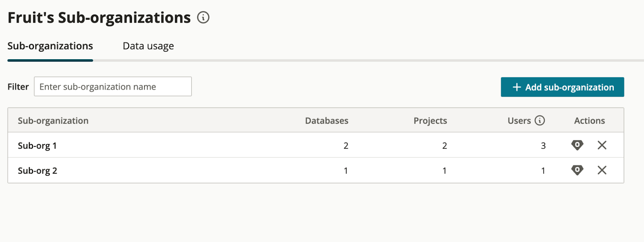Switch to the Data usage tab
Image resolution: width=644 pixels, height=242 pixels.
tap(147, 46)
